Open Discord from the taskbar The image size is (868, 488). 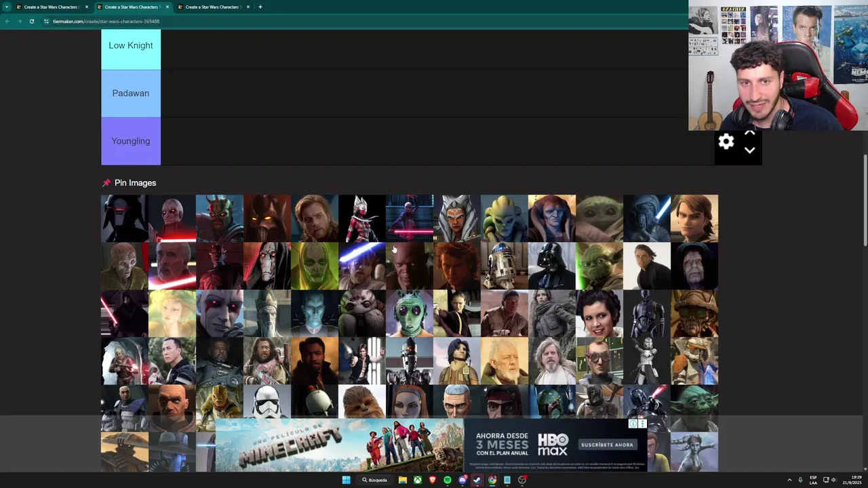(462, 480)
